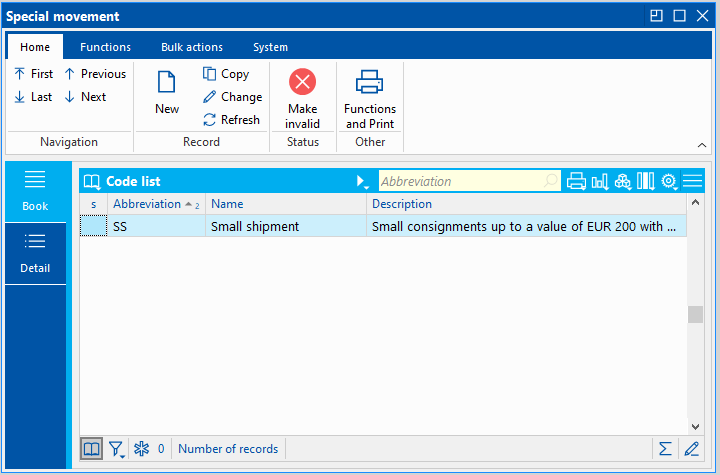The height and width of the screenshot is (475, 720).
Task: Click the Abbreviation search field
Action: (460, 181)
